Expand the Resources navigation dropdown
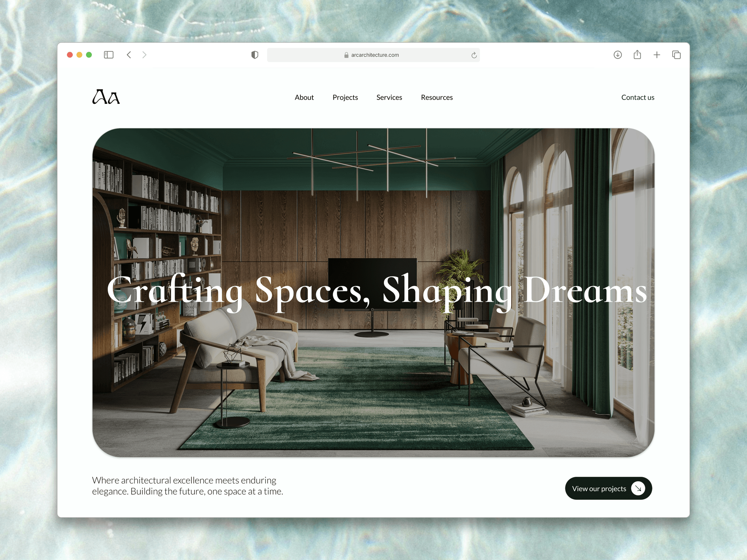The width and height of the screenshot is (747, 560). 436,97
